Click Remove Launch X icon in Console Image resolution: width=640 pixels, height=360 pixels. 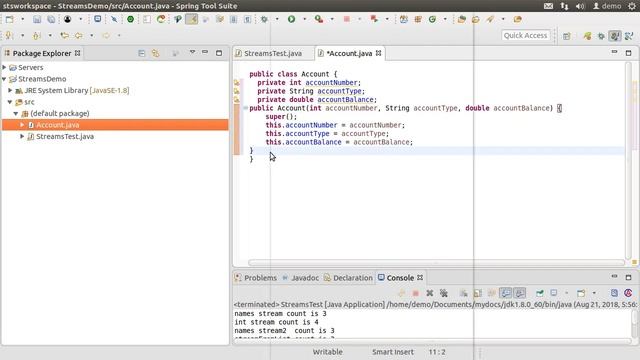[x=429, y=293]
